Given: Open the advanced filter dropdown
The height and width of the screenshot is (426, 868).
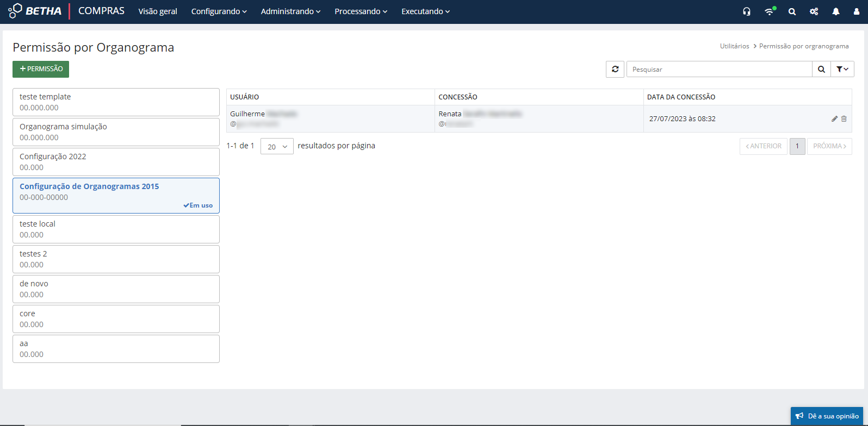Looking at the screenshot, I should coord(842,69).
